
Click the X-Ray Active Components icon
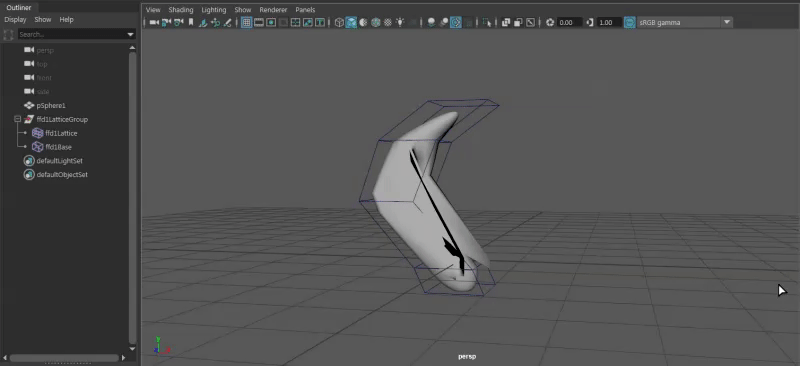pos(518,22)
